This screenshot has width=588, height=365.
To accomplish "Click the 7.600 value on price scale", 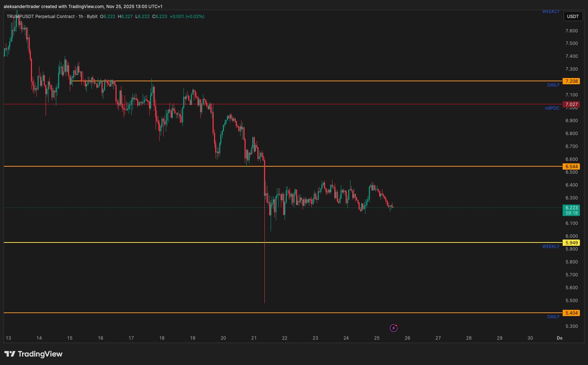I will click(571, 31).
